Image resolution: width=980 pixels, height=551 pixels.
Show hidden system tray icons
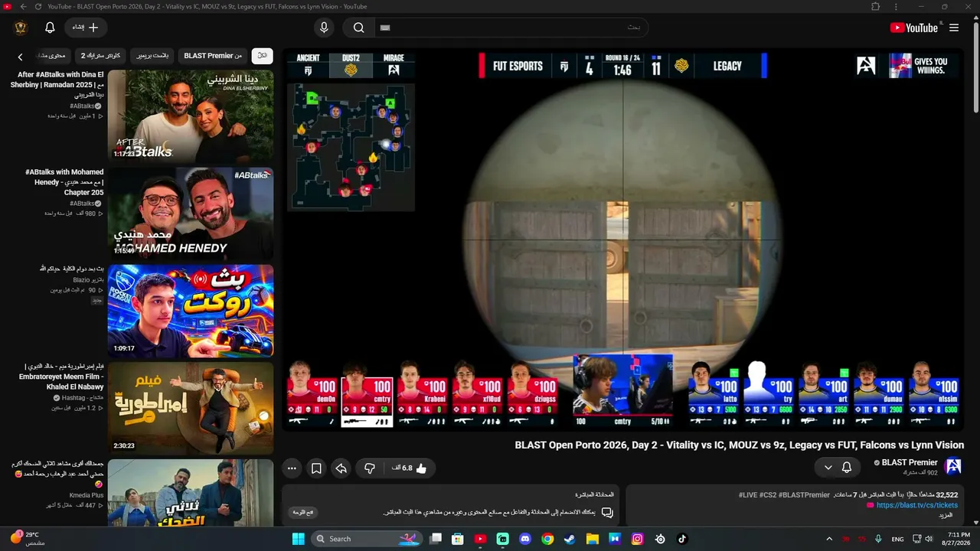point(830,539)
